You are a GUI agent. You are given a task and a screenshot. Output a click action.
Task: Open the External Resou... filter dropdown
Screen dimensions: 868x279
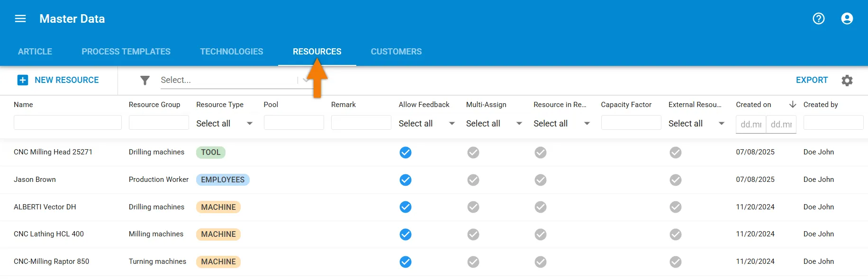tap(697, 124)
